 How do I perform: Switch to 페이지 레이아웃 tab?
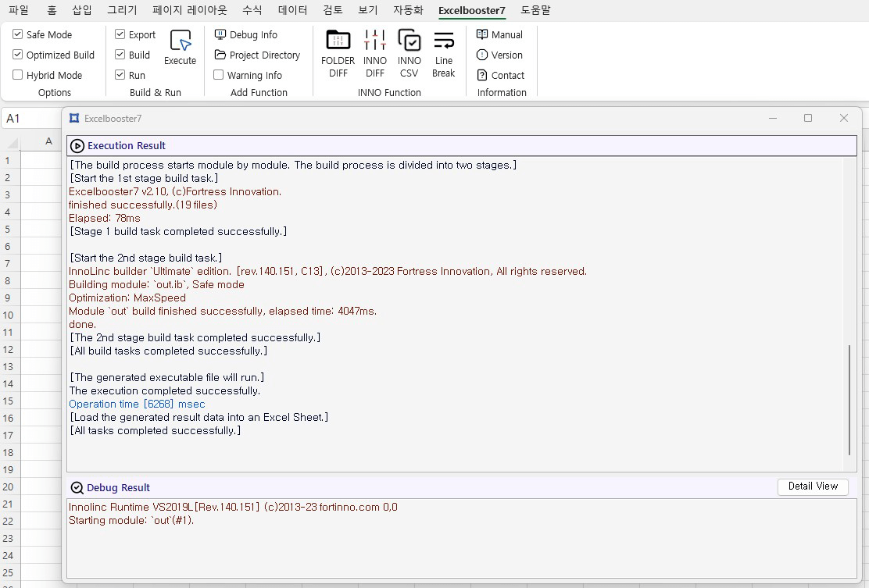point(190,10)
